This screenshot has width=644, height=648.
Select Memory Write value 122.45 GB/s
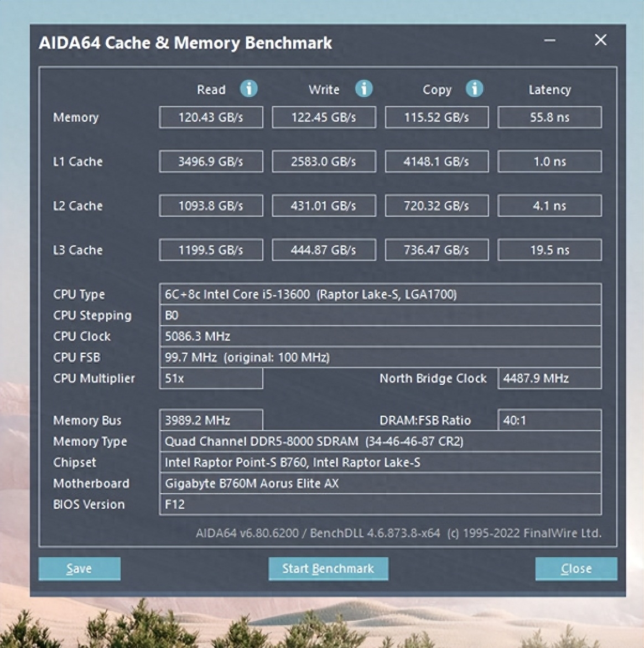(324, 117)
